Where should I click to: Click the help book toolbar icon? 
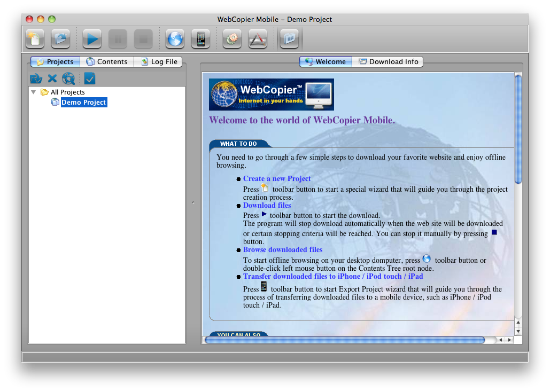pyautogui.click(x=290, y=39)
